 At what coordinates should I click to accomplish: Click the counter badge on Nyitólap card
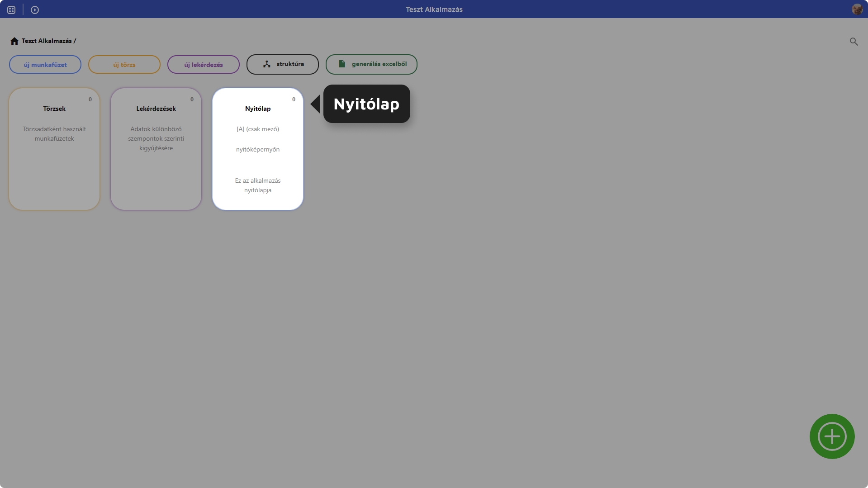click(x=294, y=99)
